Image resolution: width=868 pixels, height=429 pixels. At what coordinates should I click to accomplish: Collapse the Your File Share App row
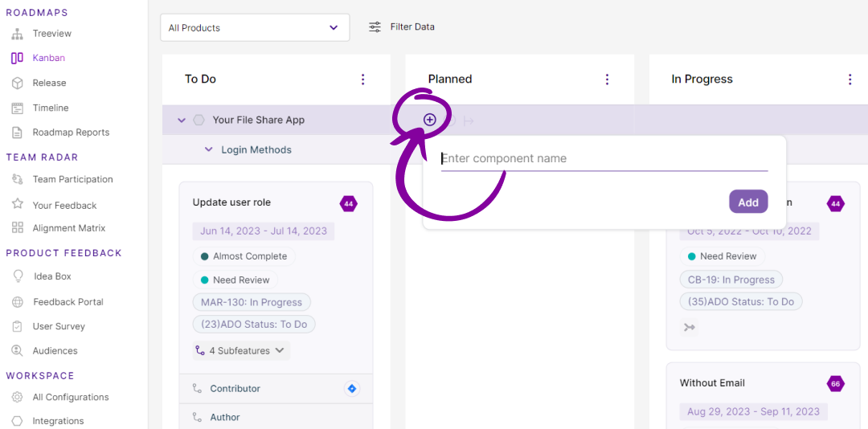pos(182,121)
